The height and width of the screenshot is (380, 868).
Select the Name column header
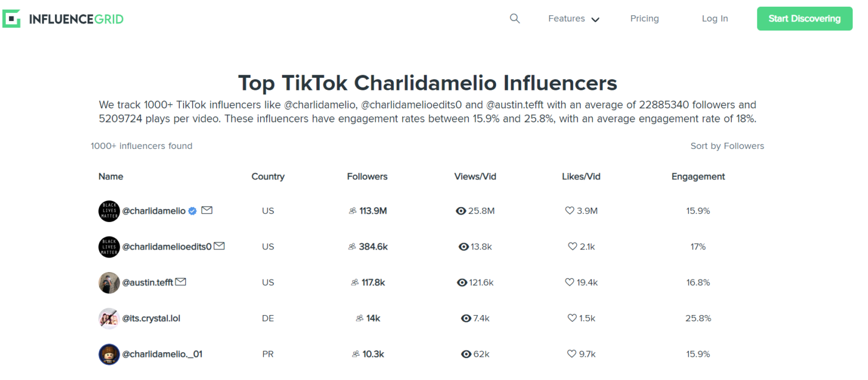click(111, 176)
